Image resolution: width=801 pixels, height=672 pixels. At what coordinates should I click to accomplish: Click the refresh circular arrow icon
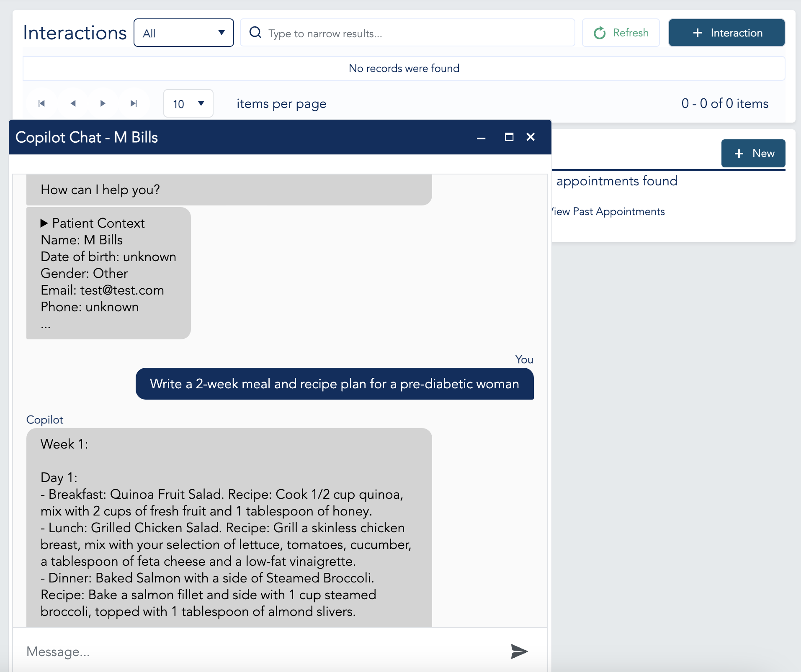[x=600, y=33]
